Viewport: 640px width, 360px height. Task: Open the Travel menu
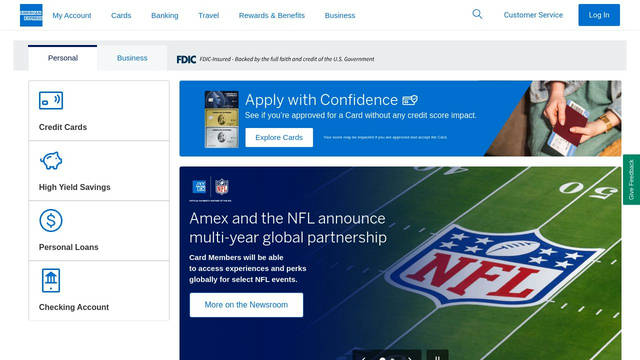(209, 16)
